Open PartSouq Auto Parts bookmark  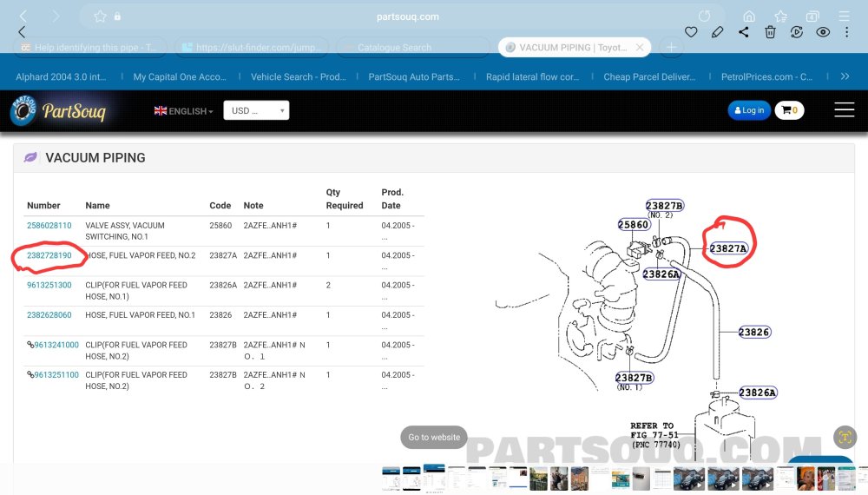point(414,77)
